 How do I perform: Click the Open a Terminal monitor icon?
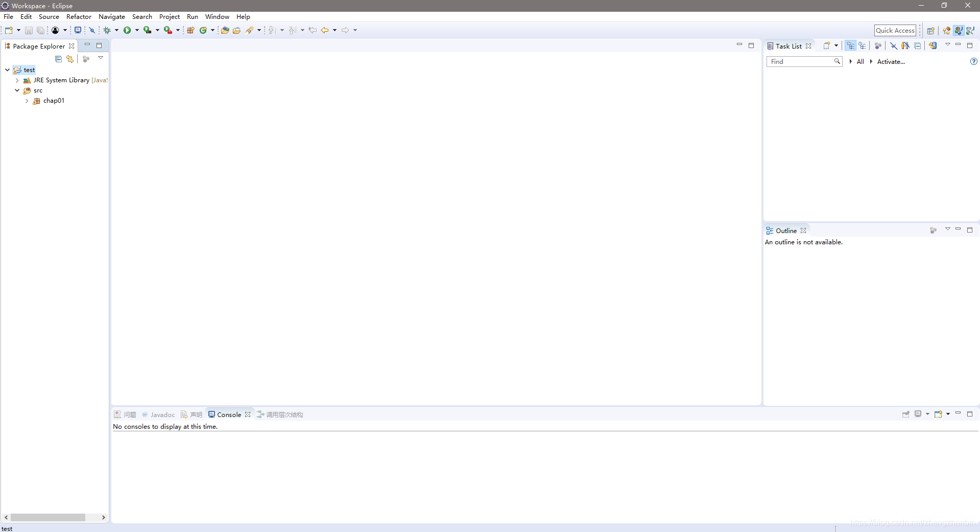[78, 30]
